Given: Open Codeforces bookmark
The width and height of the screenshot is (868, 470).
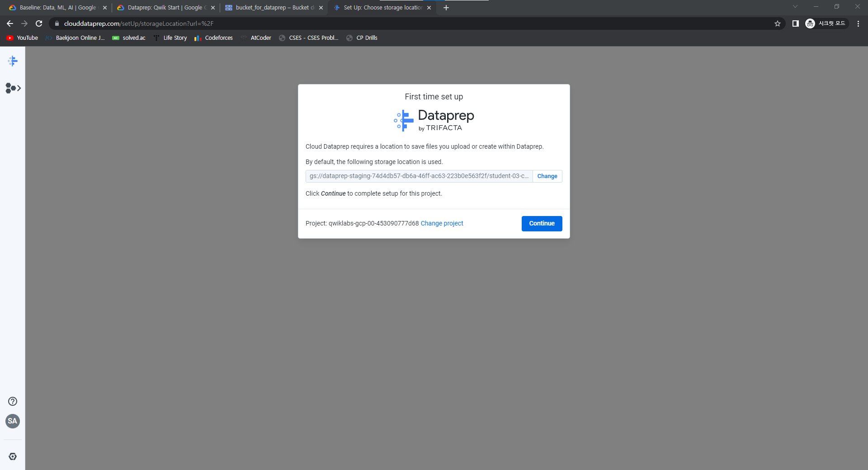Looking at the screenshot, I should coord(213,38).
